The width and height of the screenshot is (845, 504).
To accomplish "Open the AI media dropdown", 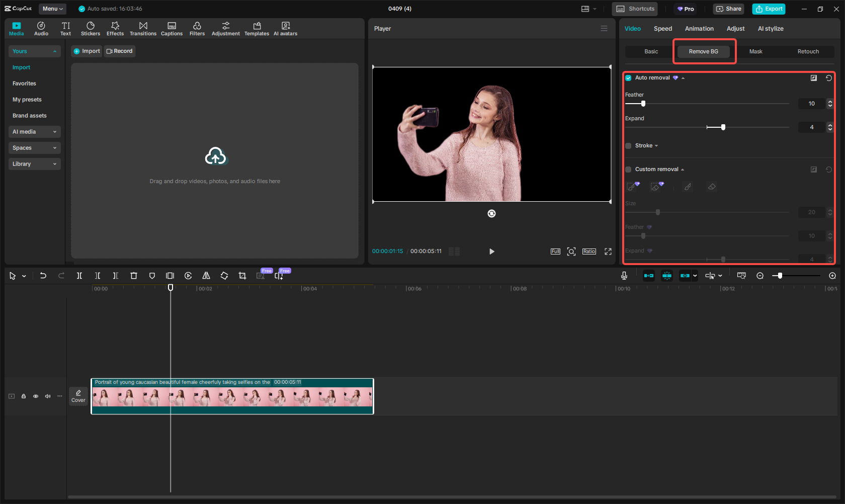I will pyautogui.click(x=34, y=131).
